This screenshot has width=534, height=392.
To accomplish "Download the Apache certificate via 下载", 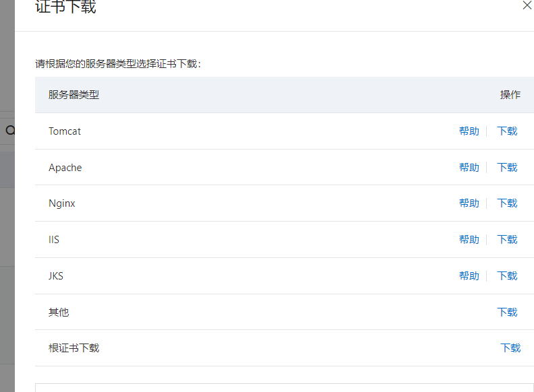I will point(507,168).
